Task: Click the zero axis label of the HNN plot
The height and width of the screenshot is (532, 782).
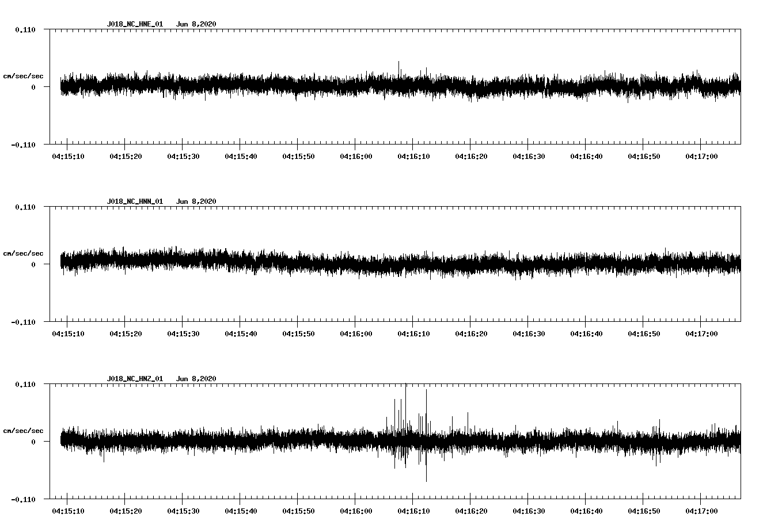Action: point(33,264)
